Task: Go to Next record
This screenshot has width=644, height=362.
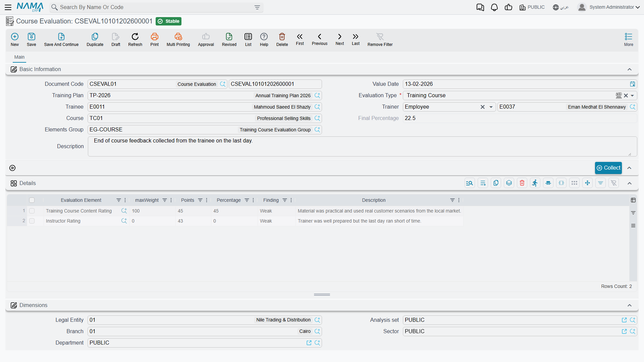Action: (x=340, y=39)
